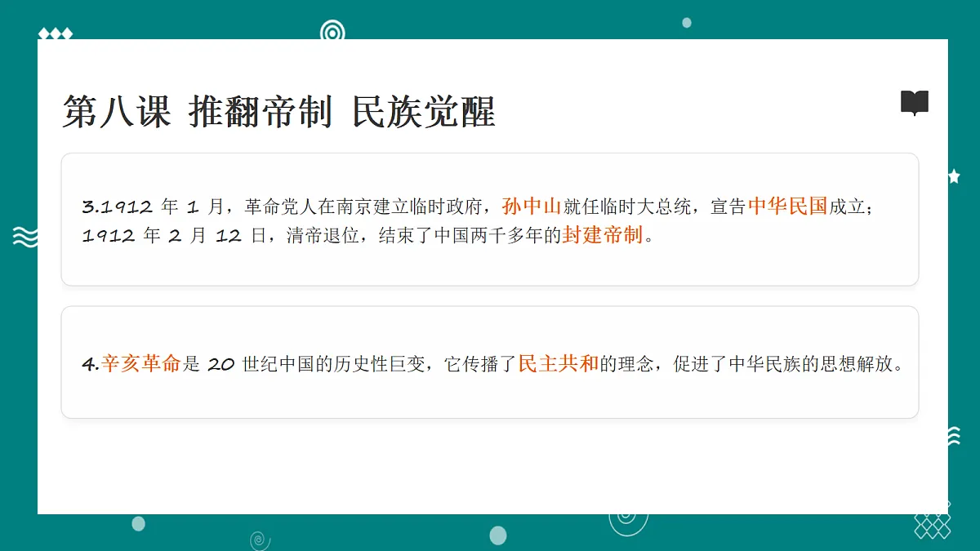Click the phrase 促进了中华民族的思想解放
This screenshot has width=980, height=551.
pyautogui.click(x=783, y=364)
